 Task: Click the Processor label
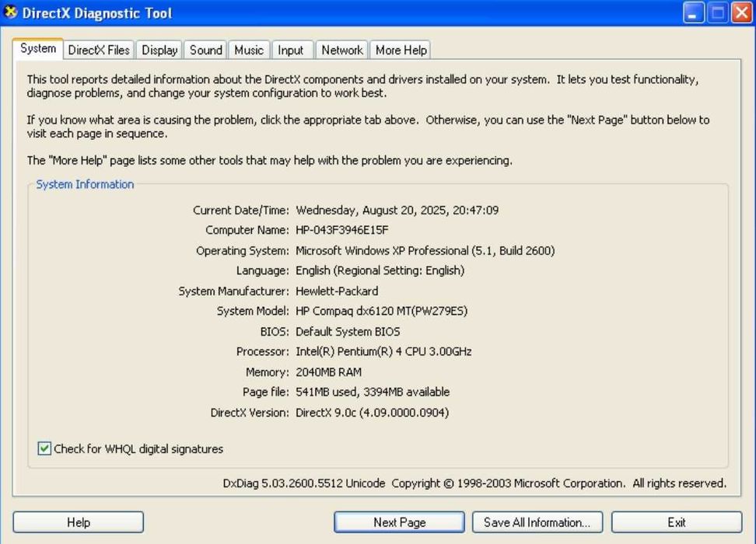point(262,352)
